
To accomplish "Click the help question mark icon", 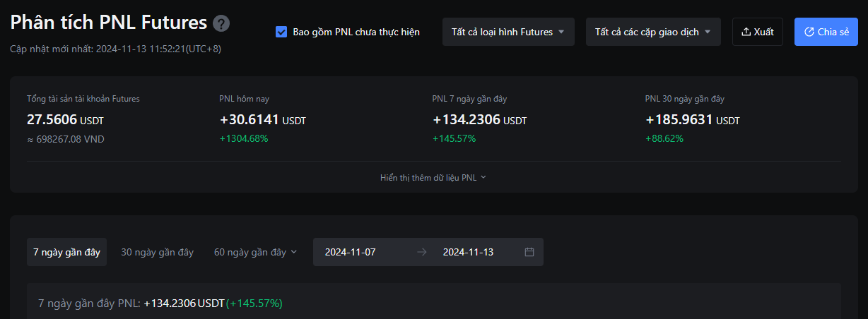I will pos(221,23).
